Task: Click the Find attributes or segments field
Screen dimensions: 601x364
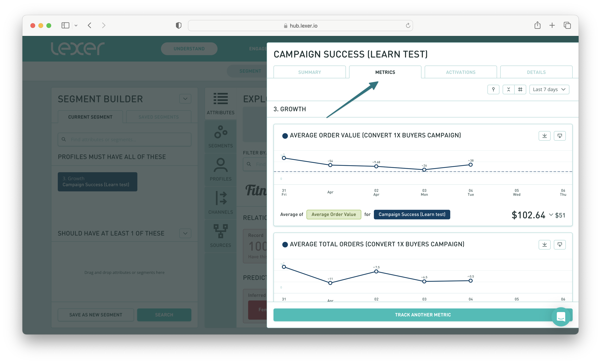Action: pyautogui.click(x=124, y=139)
